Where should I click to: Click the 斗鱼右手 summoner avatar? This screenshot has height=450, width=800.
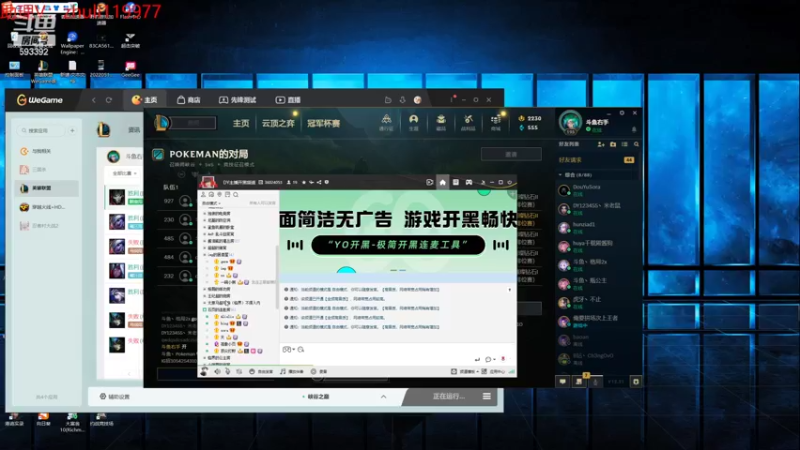[570, 122]
